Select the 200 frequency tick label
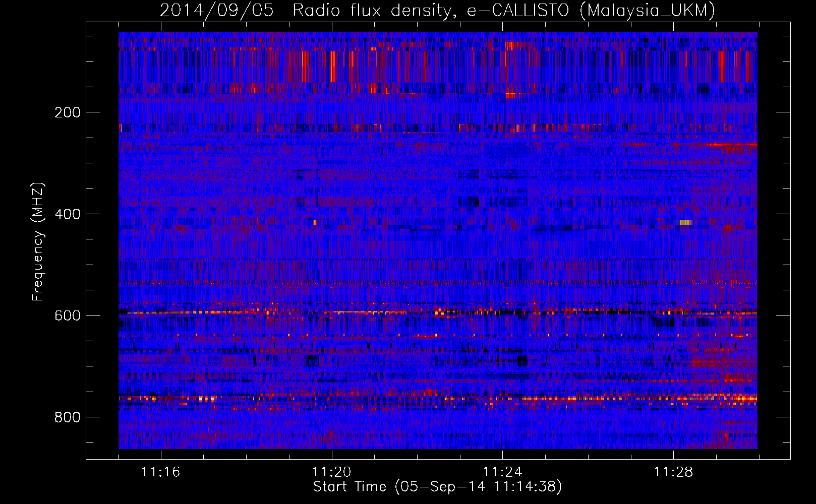Viewport: 816px width, 504px height. [x=68, y=112]
